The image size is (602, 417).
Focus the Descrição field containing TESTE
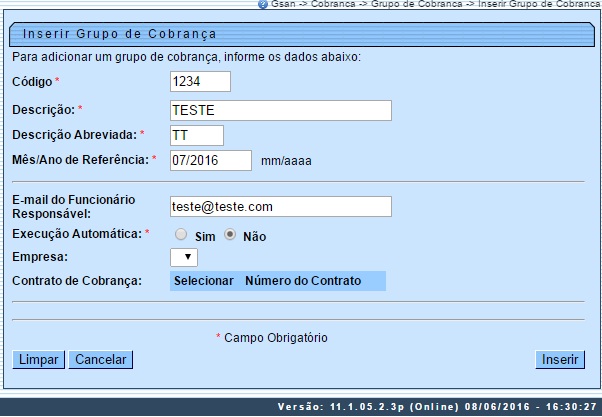coord(281,111)
